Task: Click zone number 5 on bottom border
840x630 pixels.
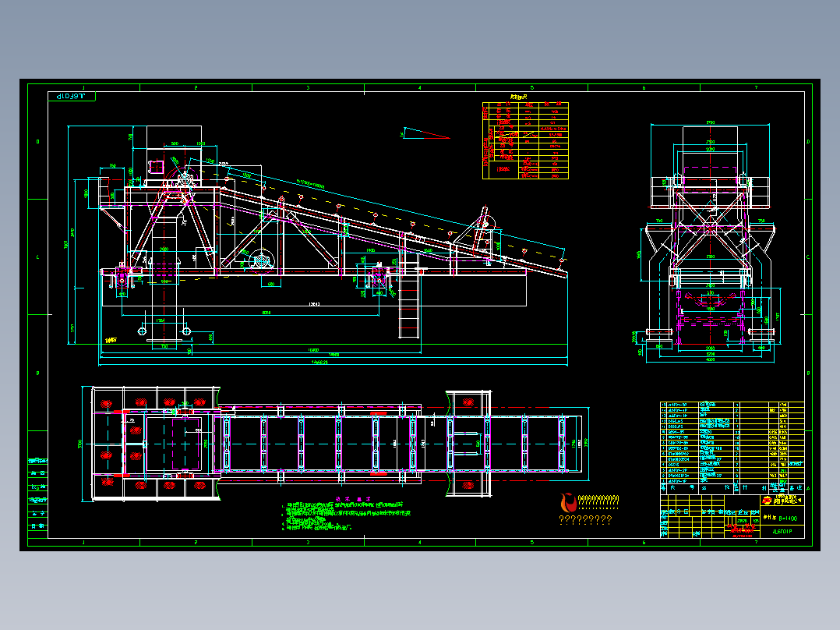Action: 532,543
